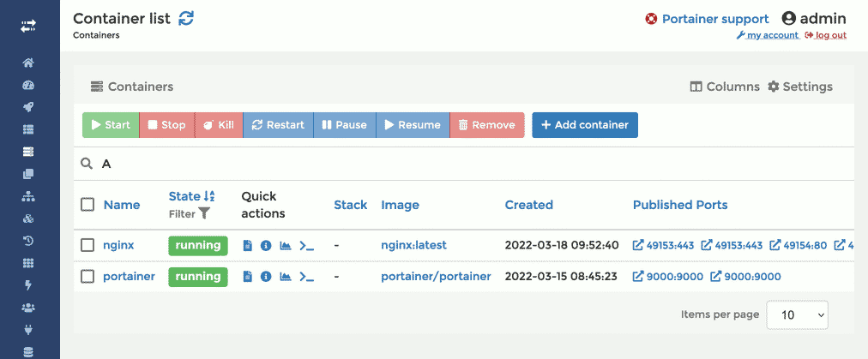Open Events history icon in sidebar

(x=28, y=241)
